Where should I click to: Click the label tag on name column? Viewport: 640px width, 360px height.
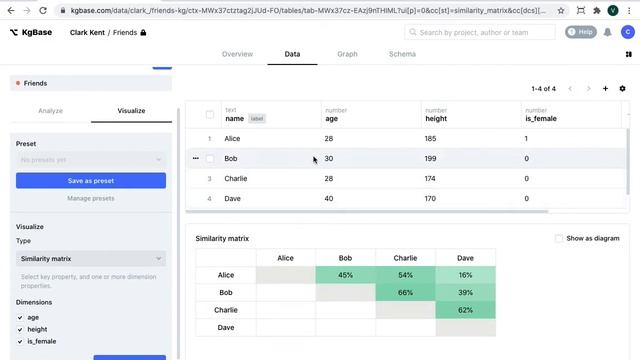tap(257, 119)
